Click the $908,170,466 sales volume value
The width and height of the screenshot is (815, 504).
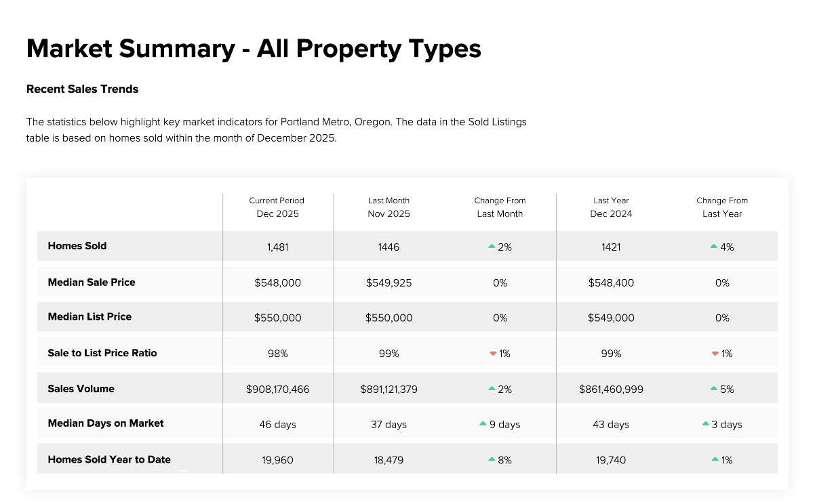click(x=277, y=390)
